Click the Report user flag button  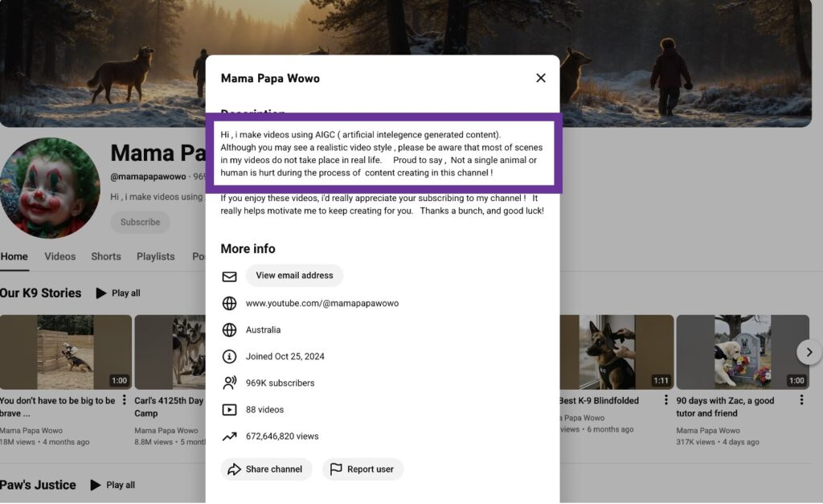coord(362,469)
